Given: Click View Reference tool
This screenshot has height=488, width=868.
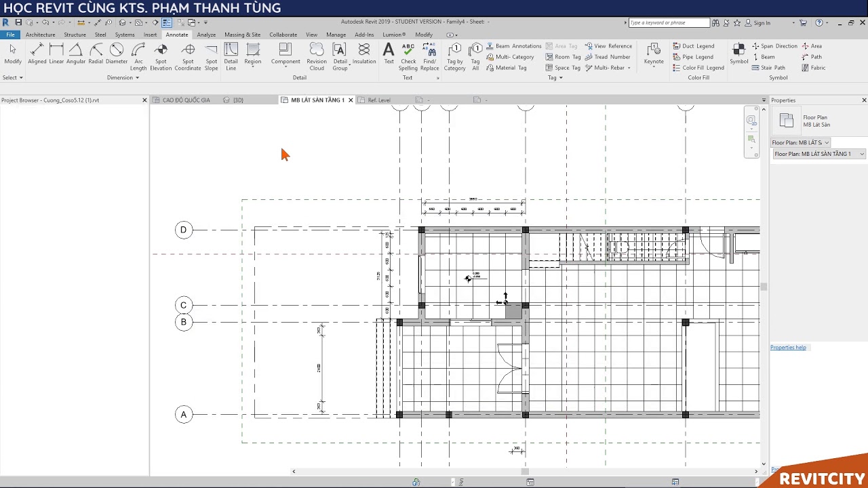Looking at the screenshot, I should tap(608, 46).
